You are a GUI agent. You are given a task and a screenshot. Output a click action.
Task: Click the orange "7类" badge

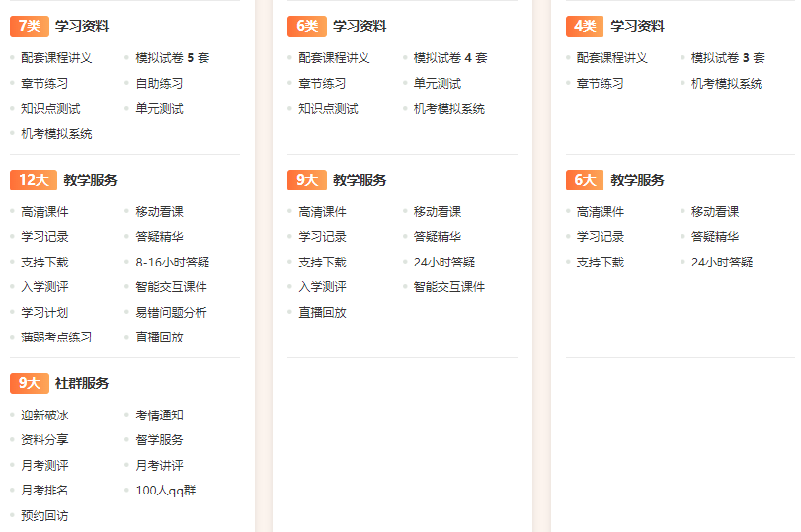[29, 26]
